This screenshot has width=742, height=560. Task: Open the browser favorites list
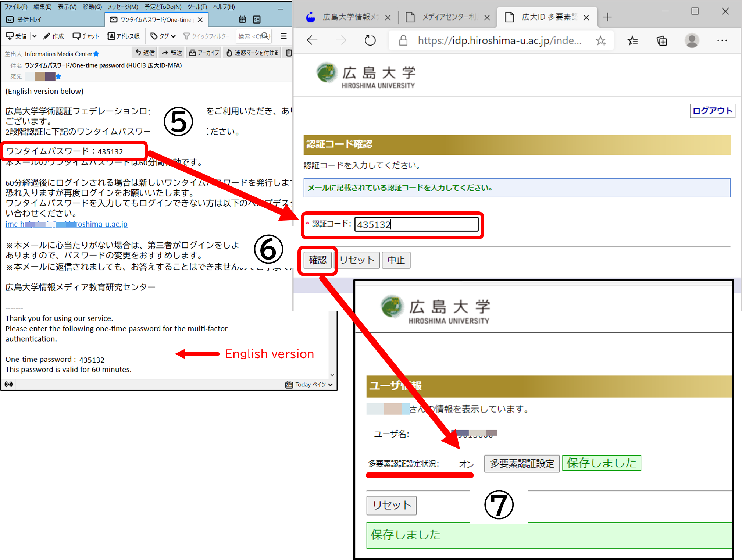[x=632, y=40]
